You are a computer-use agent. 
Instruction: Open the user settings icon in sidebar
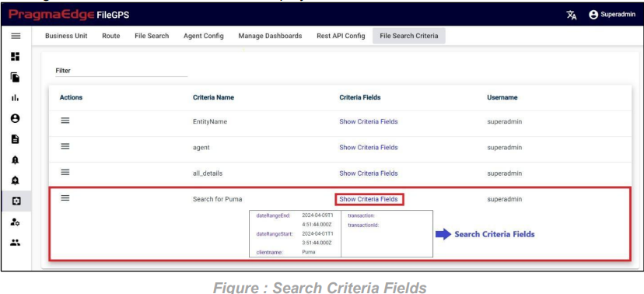point(16,222)
